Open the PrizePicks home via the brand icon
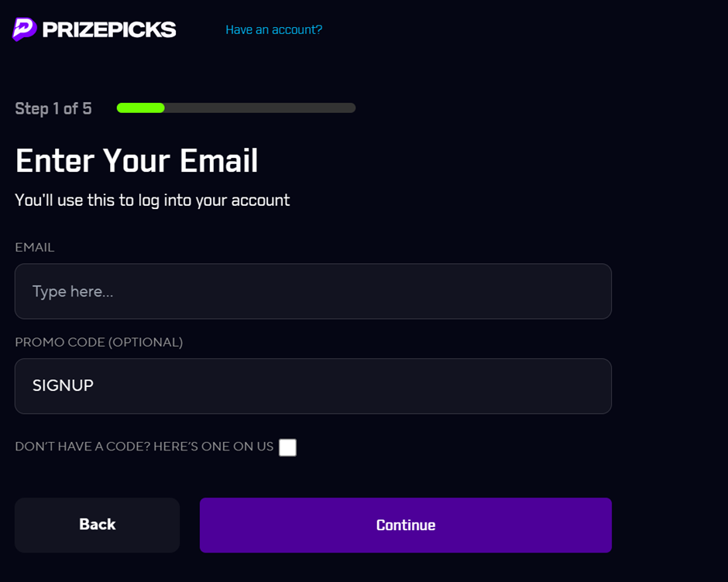 (23, 29)
